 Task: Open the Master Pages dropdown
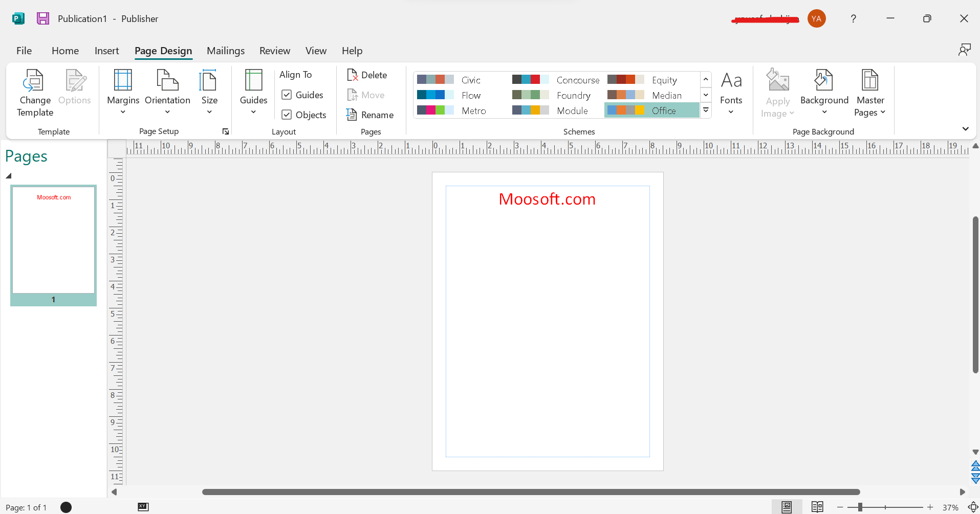pos(870,93)
